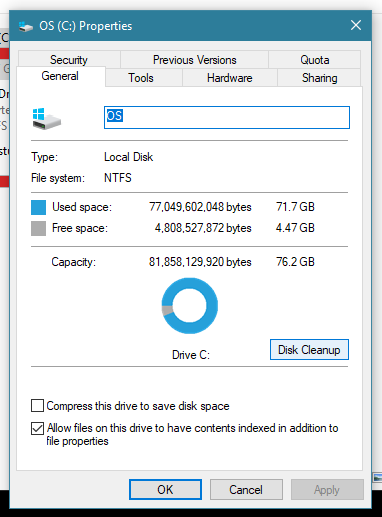382x517 pixels.
Task: Click the 81,858,129,920 bytes capacity value
Action: tap(200, 262)
